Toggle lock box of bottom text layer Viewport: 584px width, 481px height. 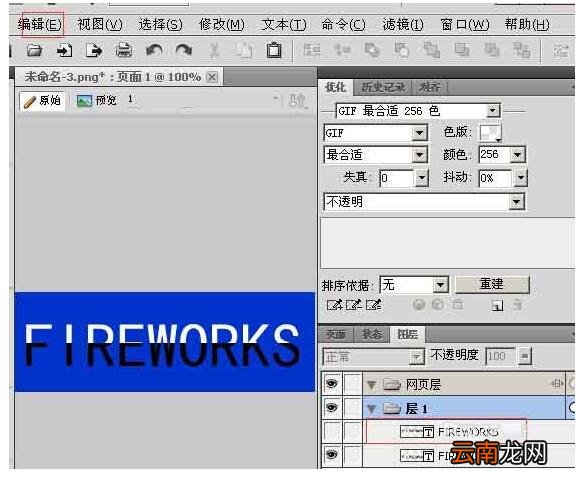tap(352, 455)
